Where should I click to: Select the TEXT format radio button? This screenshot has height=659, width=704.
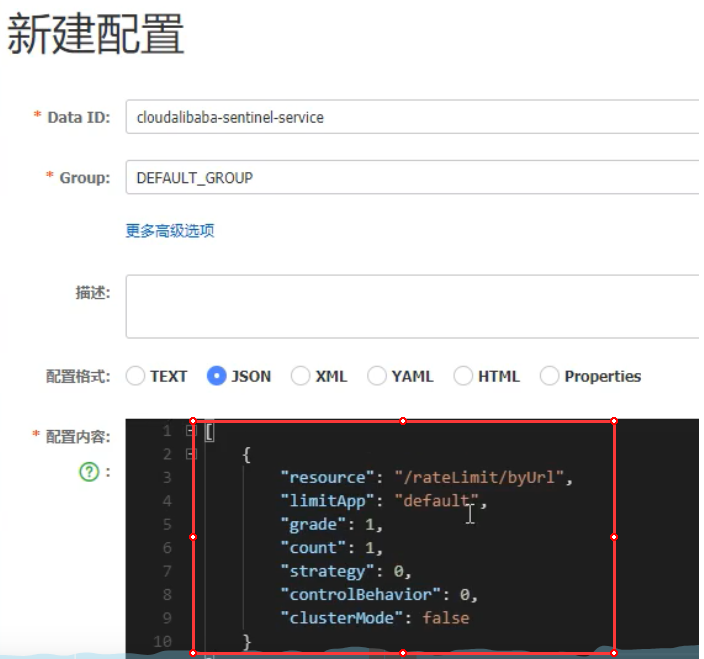click(135, 376)
